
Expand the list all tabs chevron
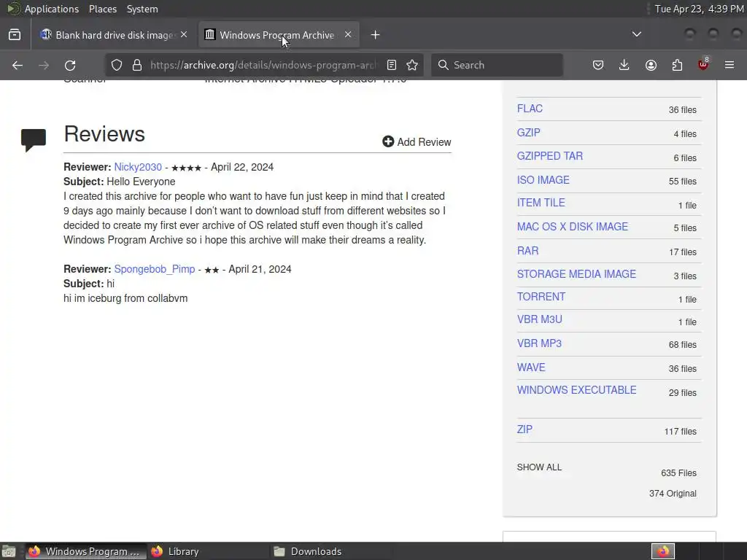point(636,34)
